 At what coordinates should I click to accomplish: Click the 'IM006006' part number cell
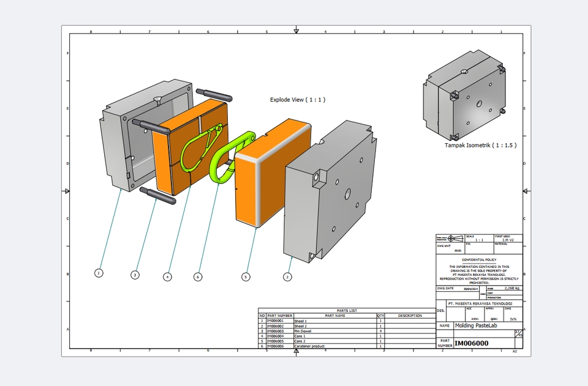[279, 346]
